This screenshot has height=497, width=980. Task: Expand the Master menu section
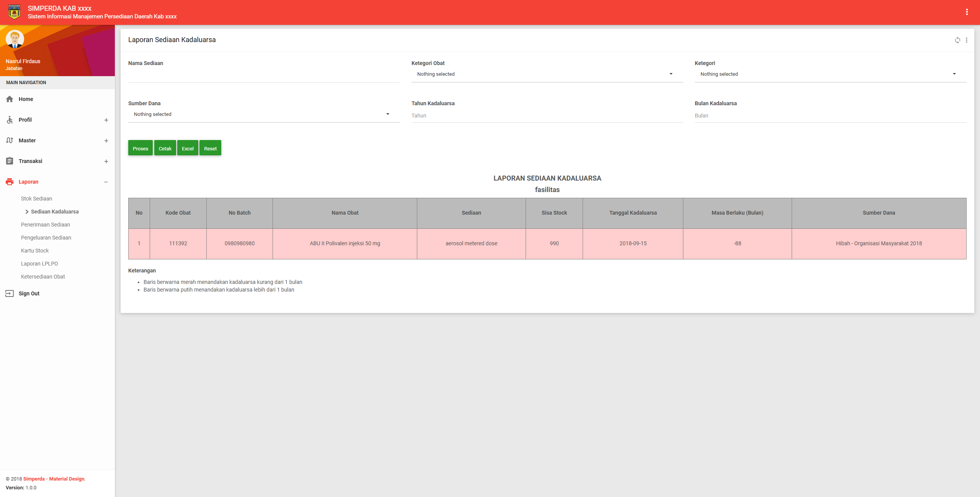tap(106, 140)
